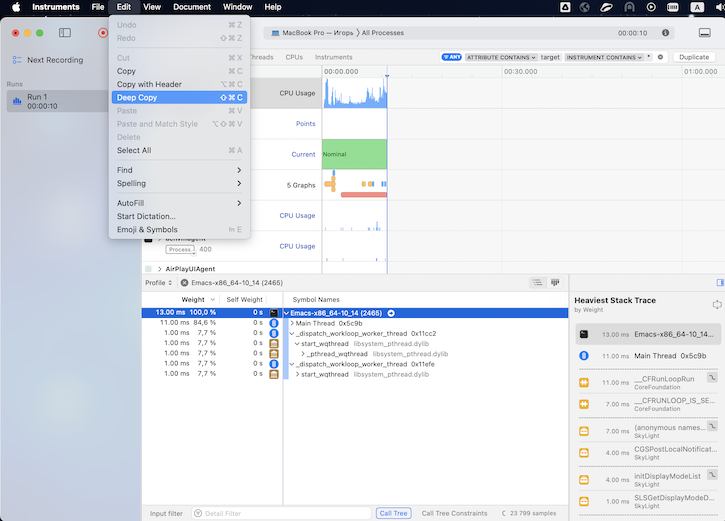The width and height of the screenshot is (725, 521).
Task: Click Call Tree Constraints button
Action: [454, 513]
